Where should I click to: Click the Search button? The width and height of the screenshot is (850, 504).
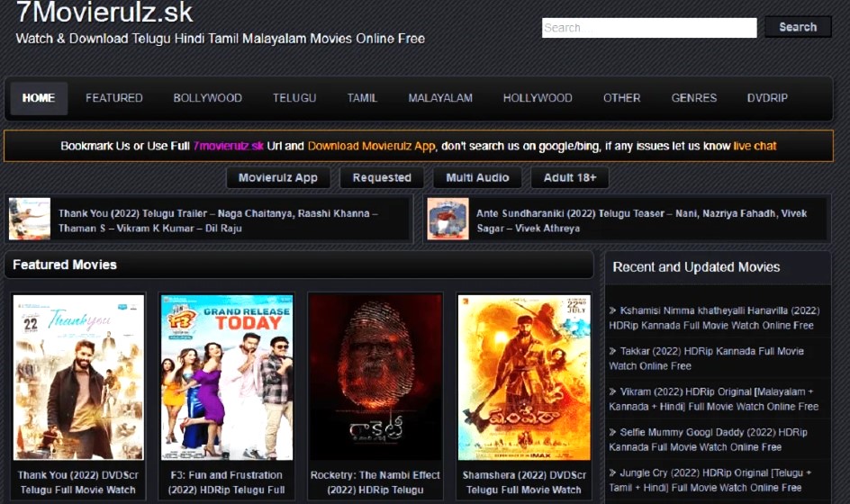pyautogui.click(x=798, y=27)
